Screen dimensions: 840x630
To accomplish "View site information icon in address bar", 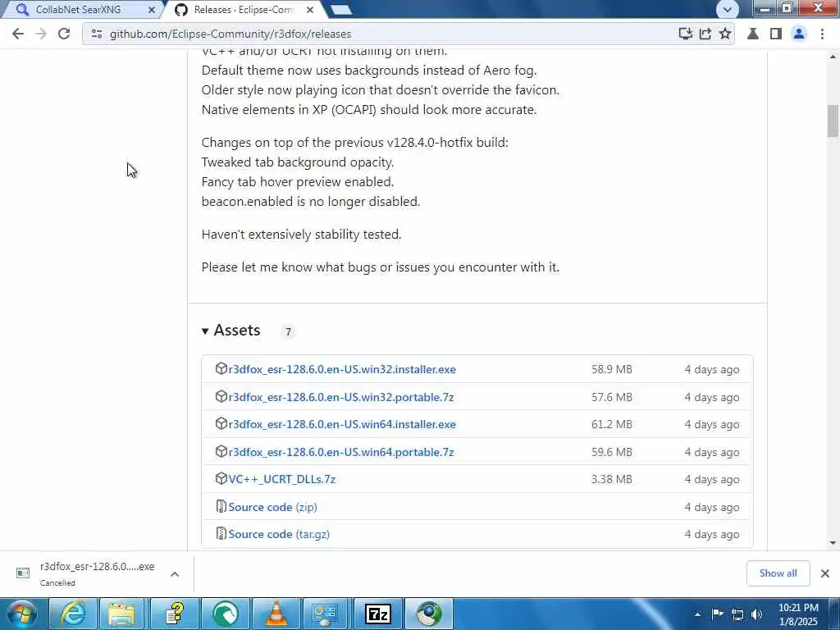I will coord(97,34).
